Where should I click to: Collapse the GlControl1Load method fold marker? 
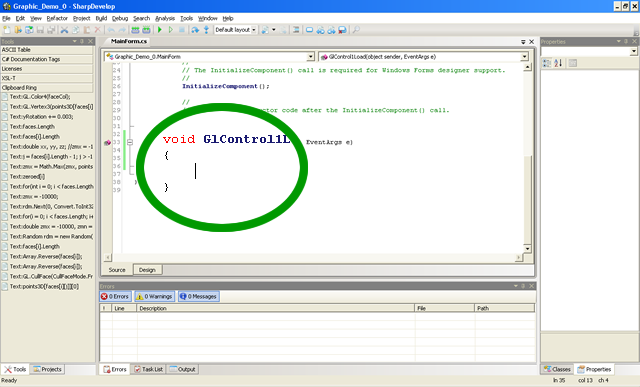(130, 142)
